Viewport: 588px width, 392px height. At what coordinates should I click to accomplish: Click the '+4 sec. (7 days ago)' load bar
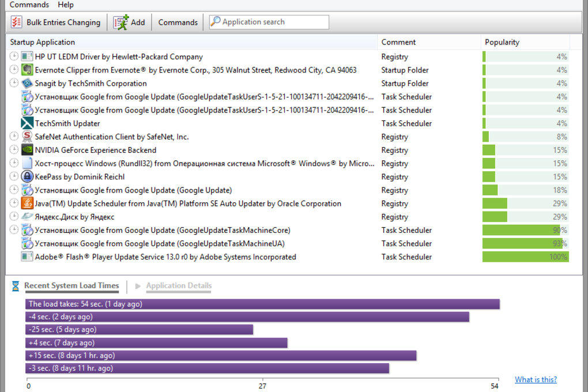(x=156, y=342)
